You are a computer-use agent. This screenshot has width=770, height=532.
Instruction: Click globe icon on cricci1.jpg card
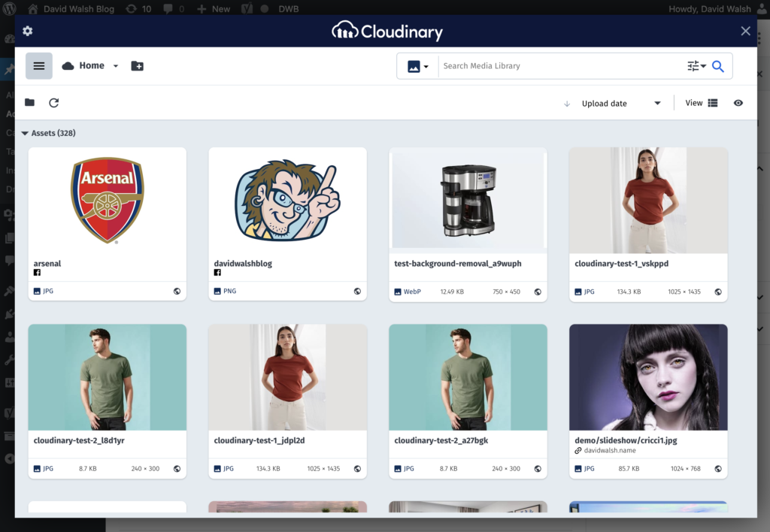pos(718,469)
